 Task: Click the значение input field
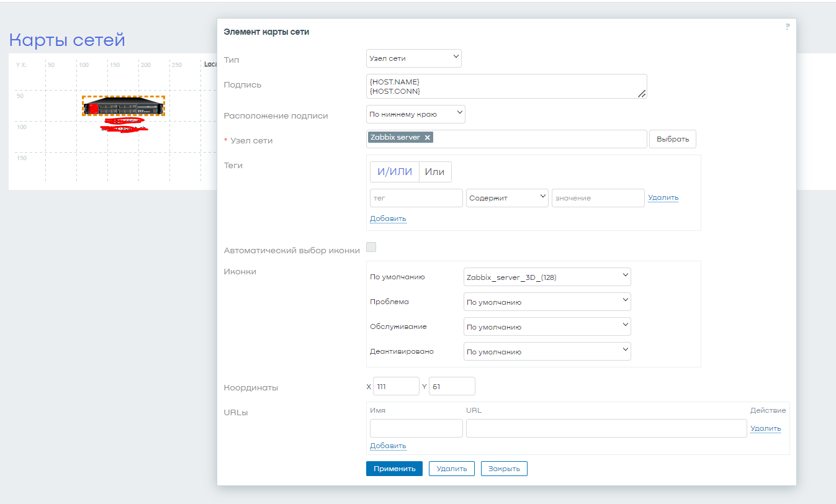(598, 198)
